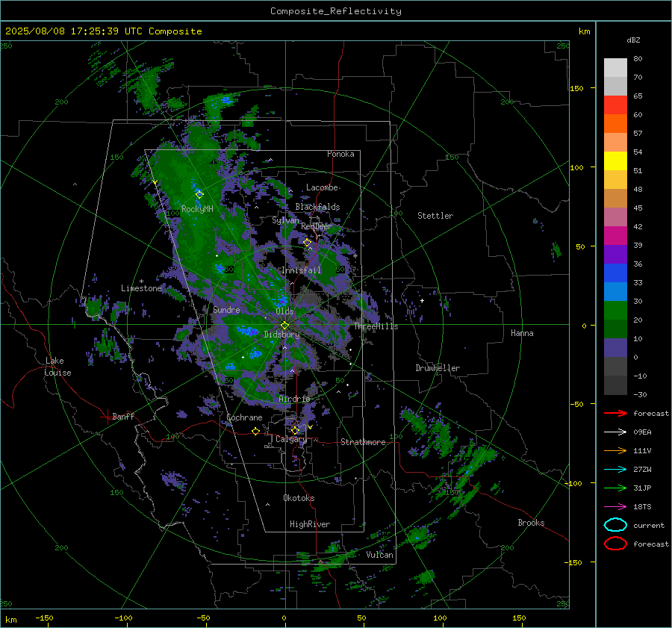Click the 2025/08/08 17:25:39 UTC timestamp

coord(73,31)
